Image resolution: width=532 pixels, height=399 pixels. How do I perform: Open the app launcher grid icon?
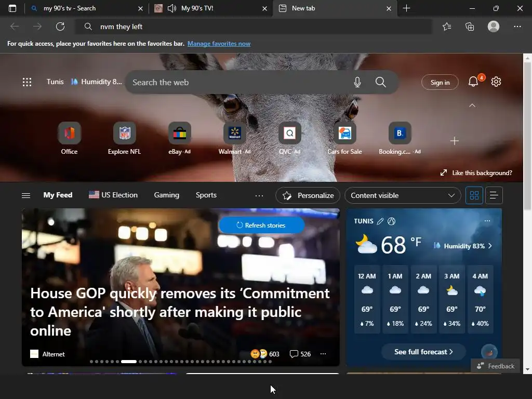pyautogui.click(x=27, y=82)
